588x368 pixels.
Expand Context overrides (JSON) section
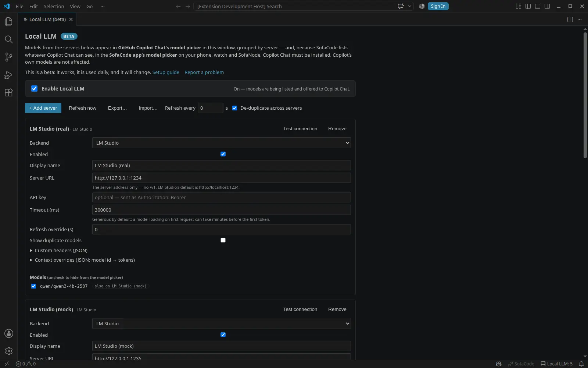point(82,260)
